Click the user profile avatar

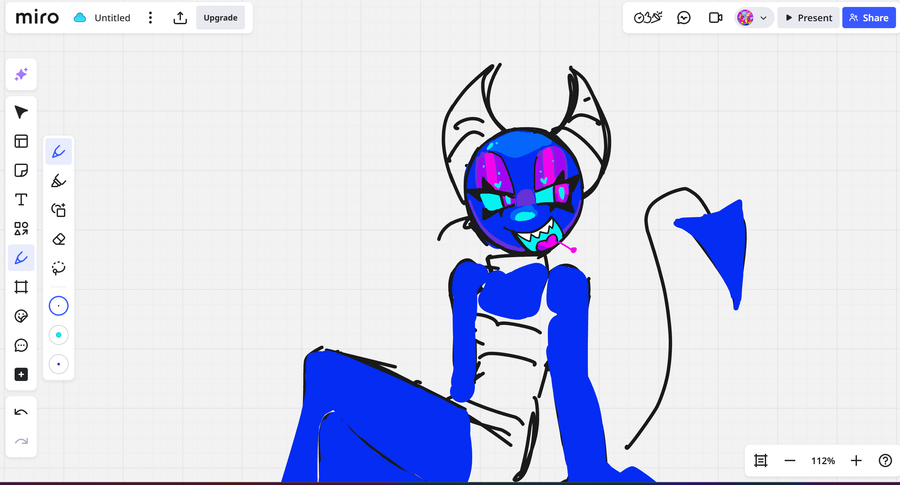(x=745, y=18)
